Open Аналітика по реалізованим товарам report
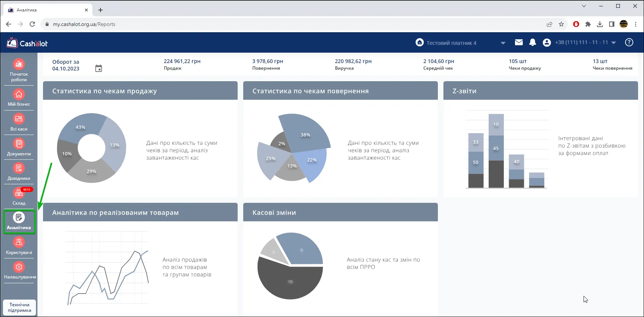This screenshot has width=644, height=317. click(140, 212)
